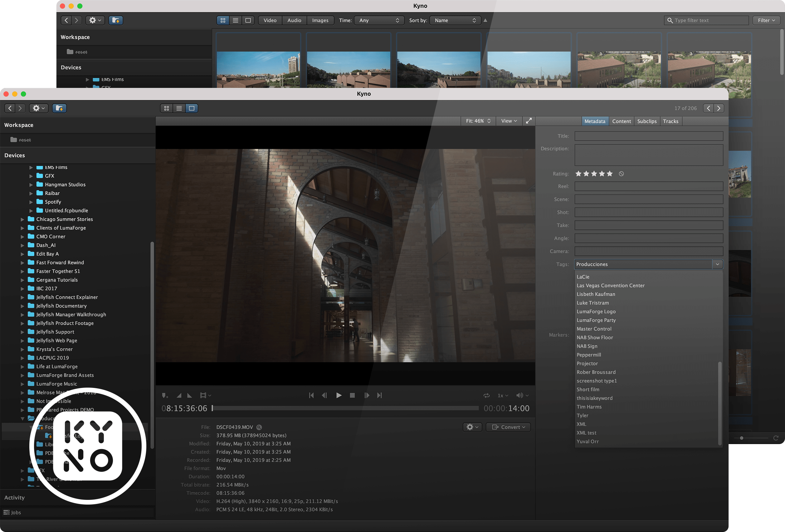The width and height of the screenshot is (785, 532).
Task: Open the gear settings menu in front window
Action: pos(38,108)
